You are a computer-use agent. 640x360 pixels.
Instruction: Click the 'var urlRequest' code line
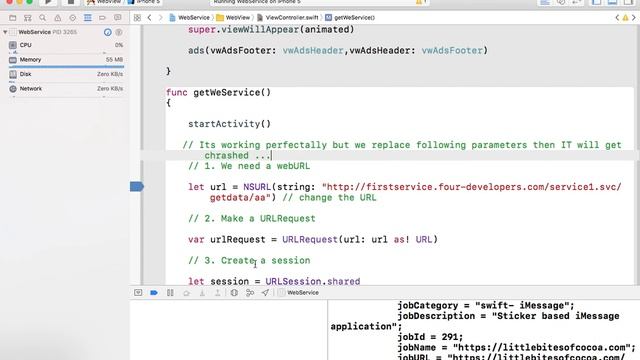coord(313,240)
